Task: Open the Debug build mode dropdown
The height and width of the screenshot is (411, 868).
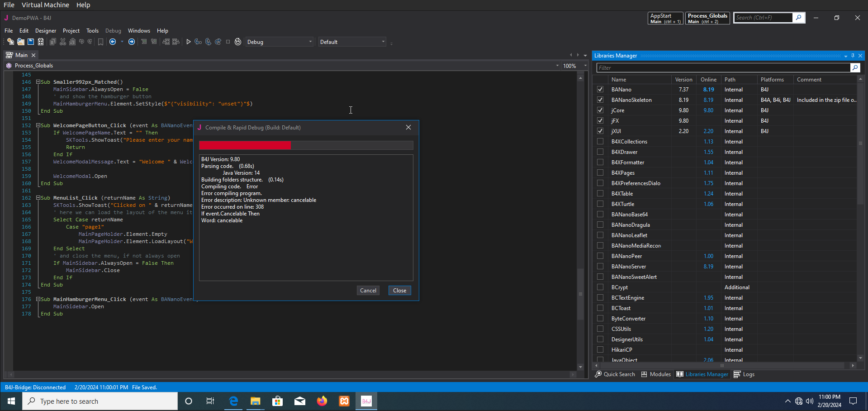Action: click(279, 42)
